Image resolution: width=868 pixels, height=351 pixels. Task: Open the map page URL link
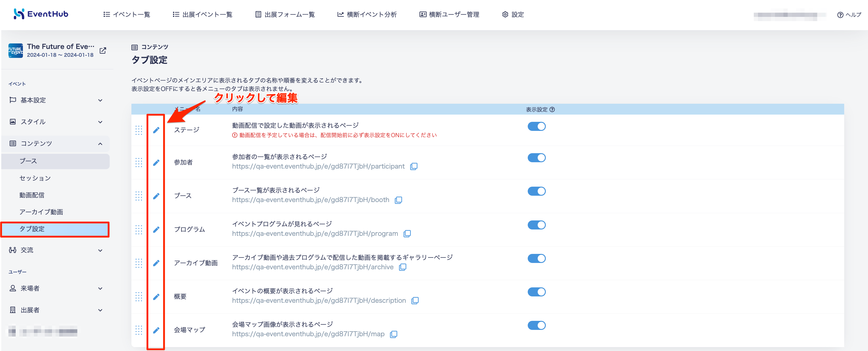point(308,334)
